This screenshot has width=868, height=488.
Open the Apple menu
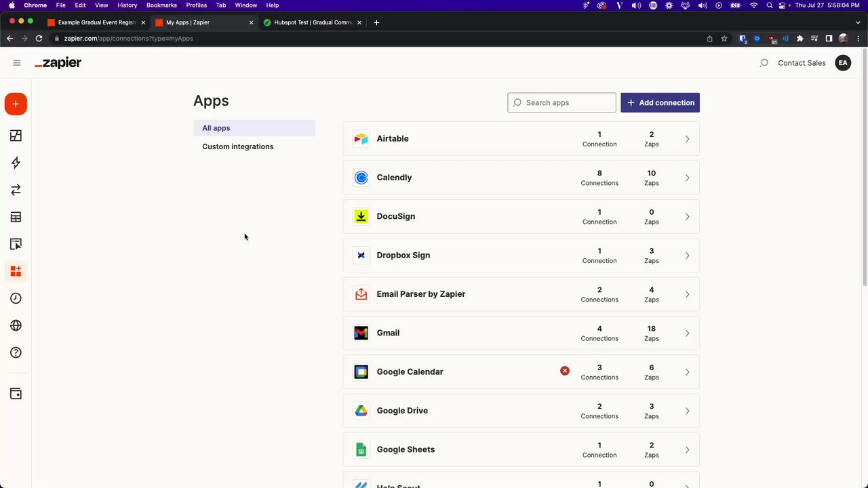tap(12, 5)
